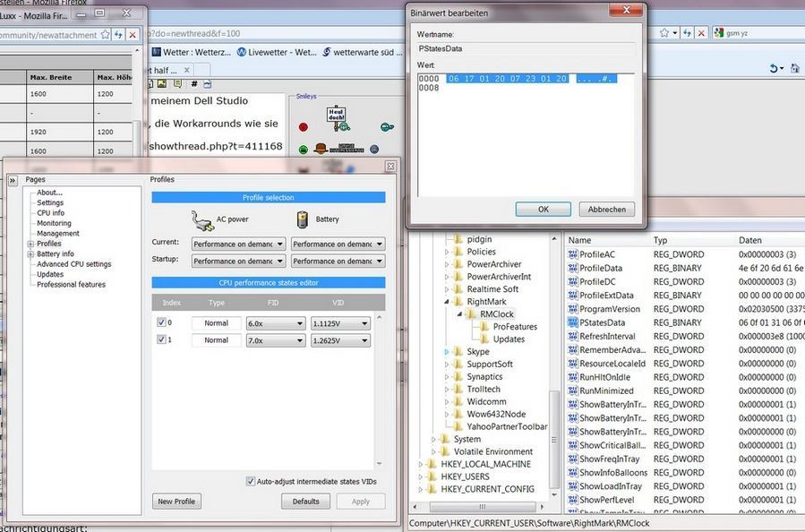Open the FID dropdown showing 6.0x

click(x=276, y=323)
